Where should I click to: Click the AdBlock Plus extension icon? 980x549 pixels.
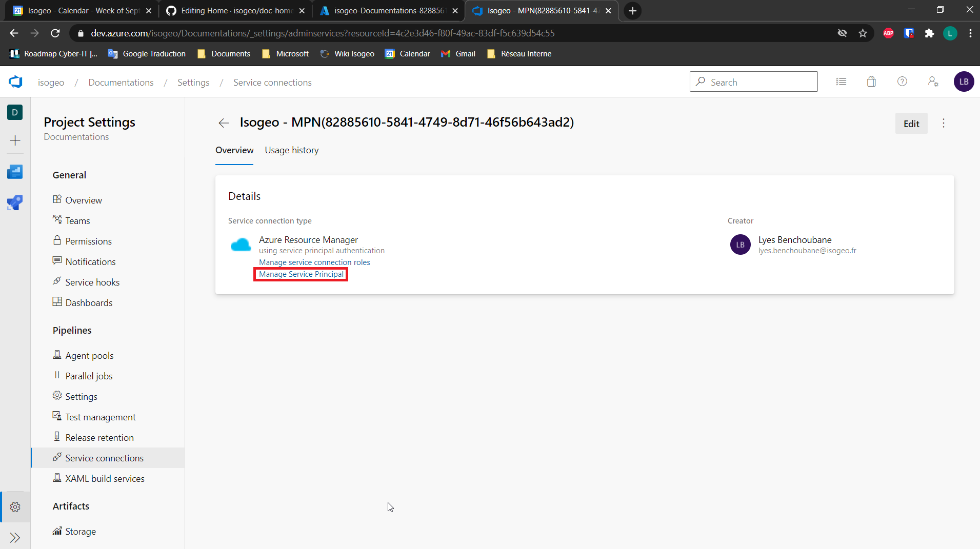tap(888, 33)
